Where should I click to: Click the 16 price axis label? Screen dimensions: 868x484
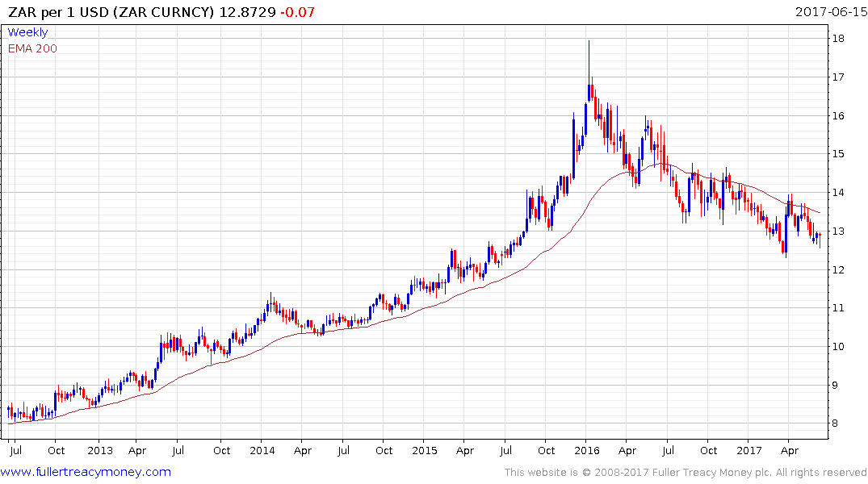point(837,115)
